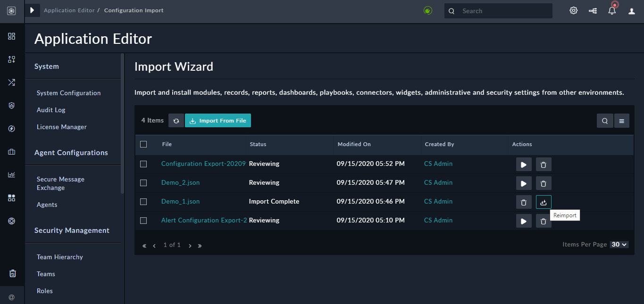Select all imports via header checkbox

pos(143,144)
